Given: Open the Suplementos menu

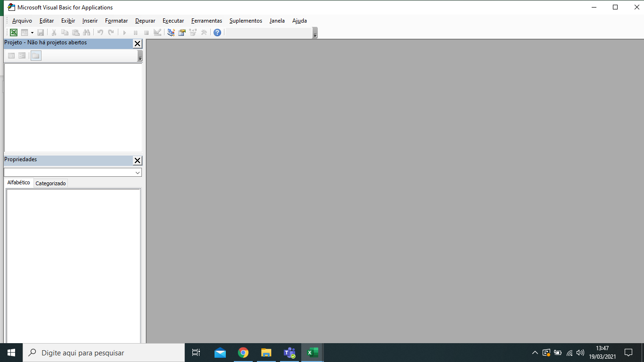Looking at the screenshot, I should point(246,21).
